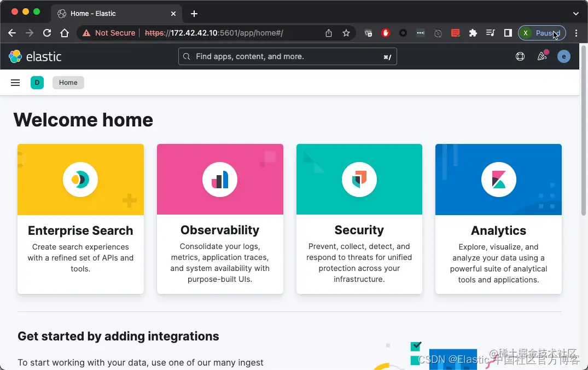The image size is (588, 370).
Task: Go to the browser home page
Action: [65, 33]
